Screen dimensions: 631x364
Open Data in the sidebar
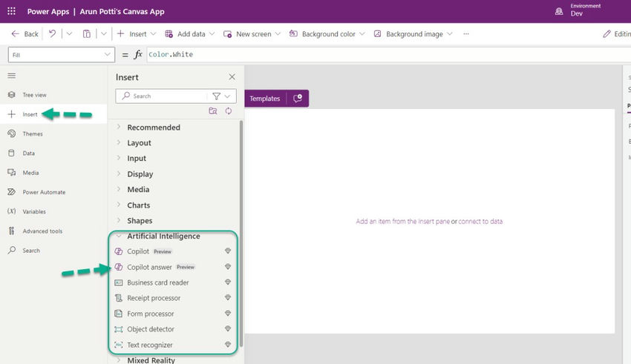pos(53,153)
